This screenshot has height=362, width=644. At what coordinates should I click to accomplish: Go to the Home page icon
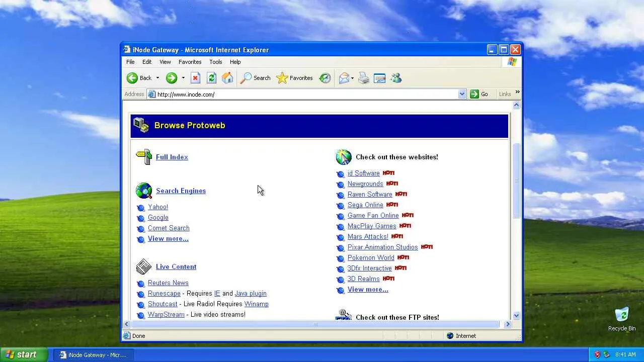(227, 78)
